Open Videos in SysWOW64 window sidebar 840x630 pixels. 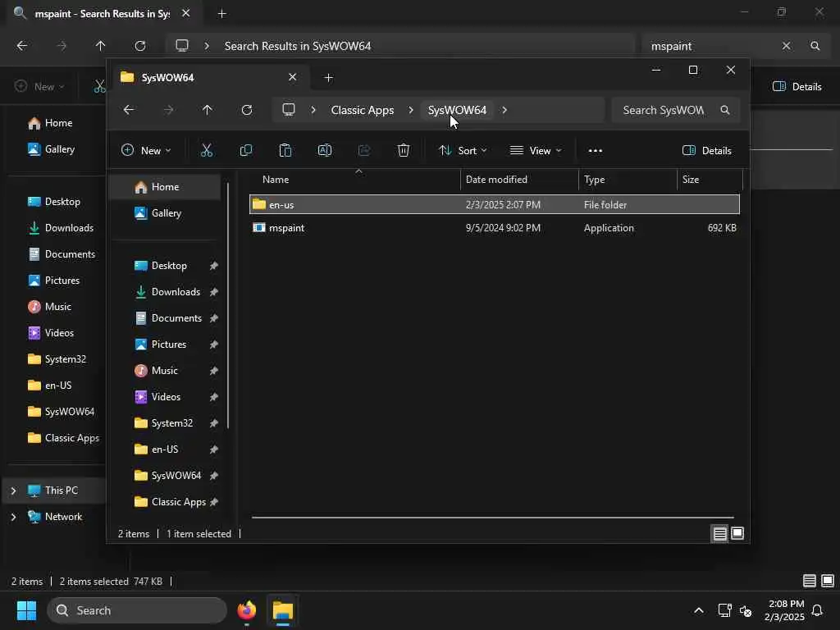click(165, 397)
